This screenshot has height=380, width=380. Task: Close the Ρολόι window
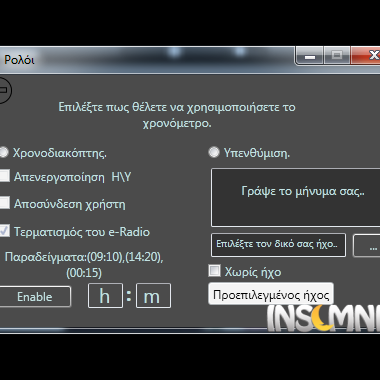coord(365,55)
